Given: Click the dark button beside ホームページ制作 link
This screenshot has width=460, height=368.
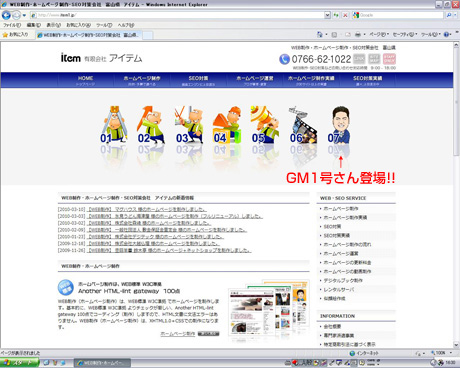Looking at the screenshot, I should 208,334.
